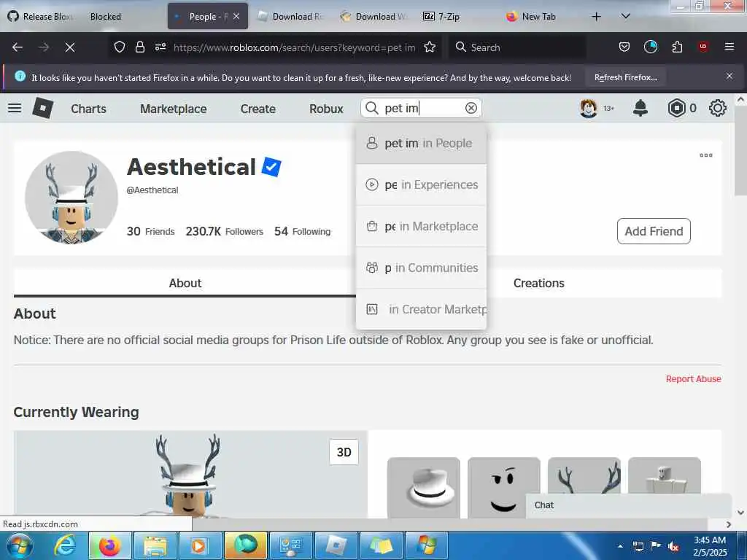Viewport: 747px width, 560px height.
Task: Search in Experiences suggestion
Action: tap(421, 184)
